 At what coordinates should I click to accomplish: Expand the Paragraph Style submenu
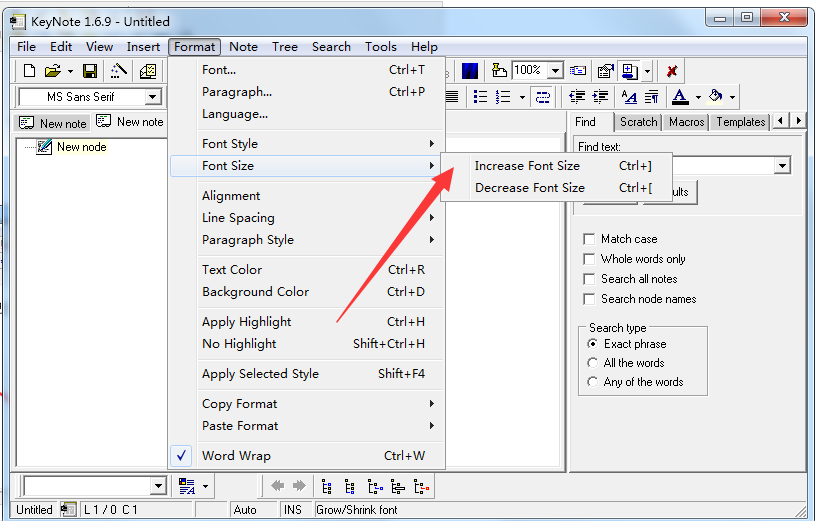pos(307,240)
